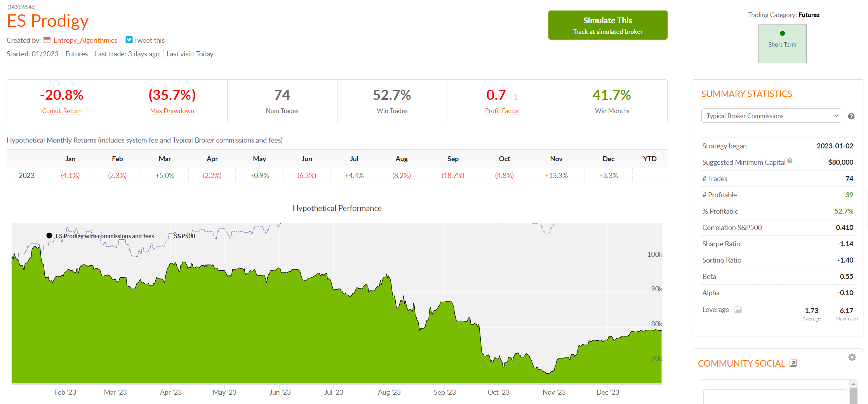Expand the Typical Broker Commissions dropdown
The height and width of the screenshot is (404, 868).
point(771,116)
